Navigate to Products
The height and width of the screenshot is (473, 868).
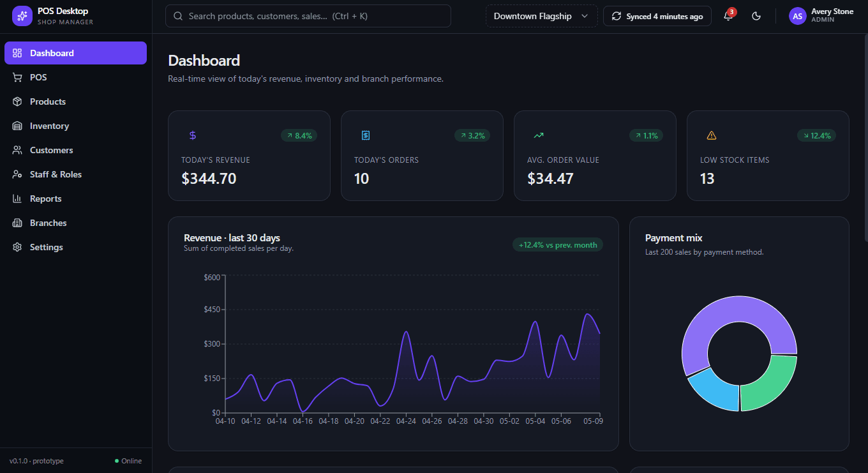(x=75, y=101)
